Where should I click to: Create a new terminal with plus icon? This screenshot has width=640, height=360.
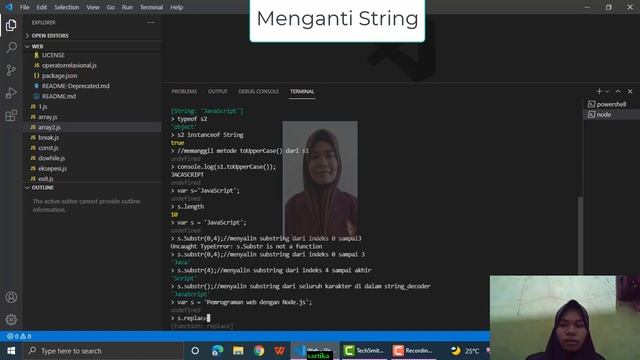pos(599,91)
